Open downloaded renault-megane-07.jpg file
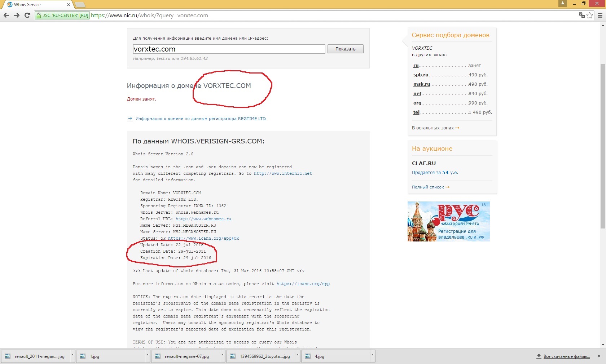This screenshot has width=606, height=364. point(186,356)
